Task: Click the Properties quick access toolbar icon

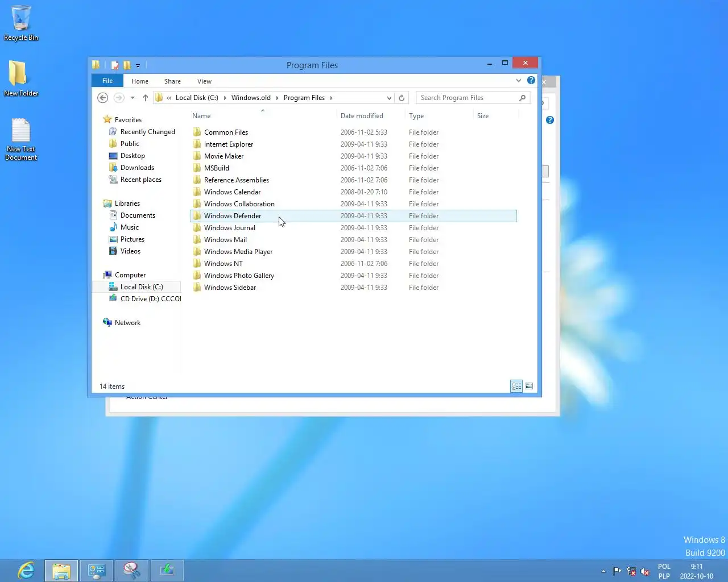Action: click(114, 65)
